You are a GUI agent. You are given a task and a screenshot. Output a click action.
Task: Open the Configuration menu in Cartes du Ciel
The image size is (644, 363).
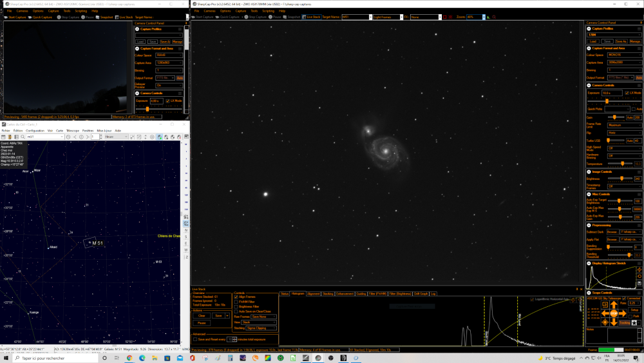(x=35, y=131)
